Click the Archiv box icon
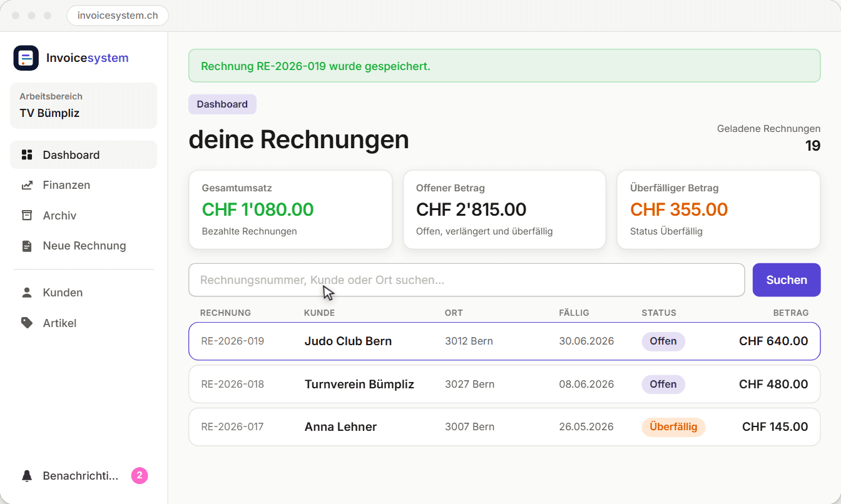The image size is (841, 504). coord(27,216)
